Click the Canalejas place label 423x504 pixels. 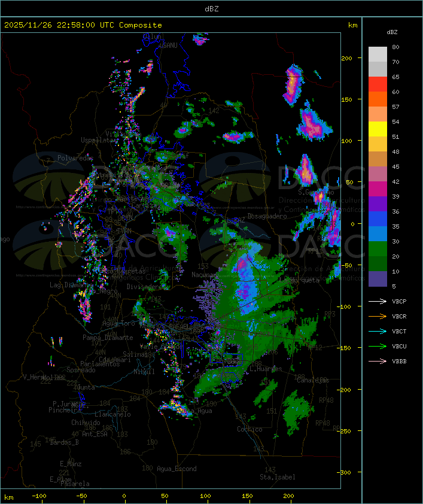313,380
